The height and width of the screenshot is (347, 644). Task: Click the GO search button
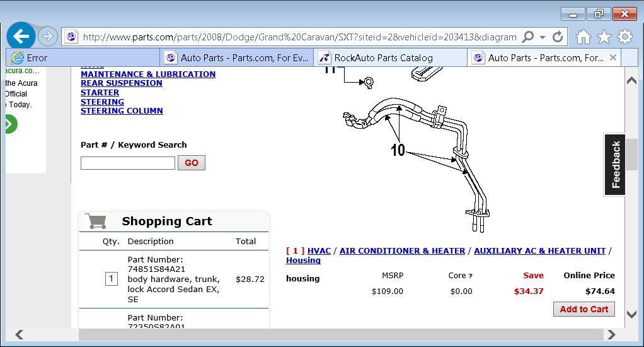192,163
